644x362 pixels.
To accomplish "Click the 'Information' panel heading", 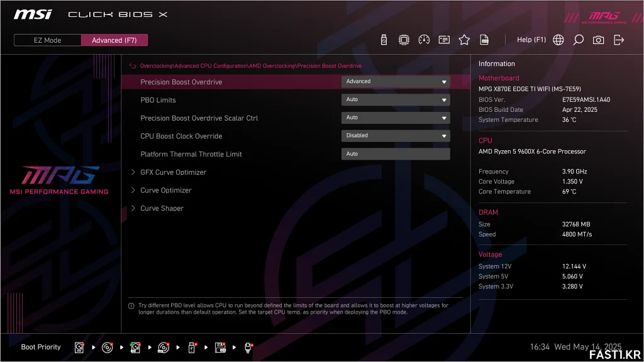I will (x=497, y=63).
